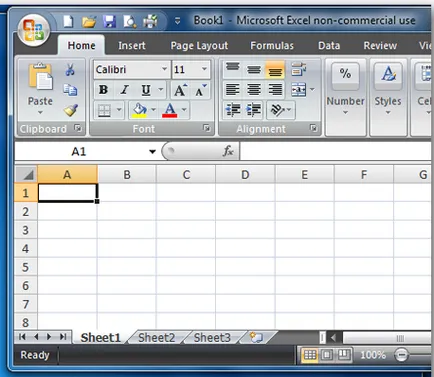
Task: Switch to the Insert ribbon tab
Action: [x=132, y=46]
